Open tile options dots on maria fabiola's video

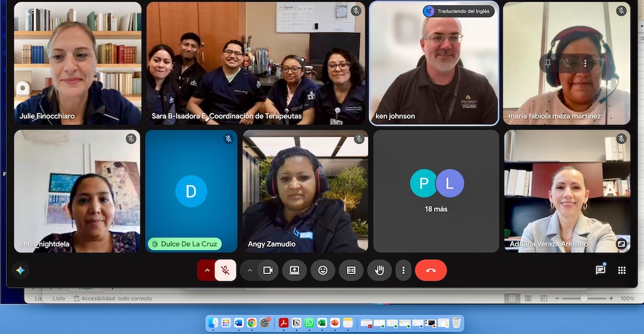(585, 63)
